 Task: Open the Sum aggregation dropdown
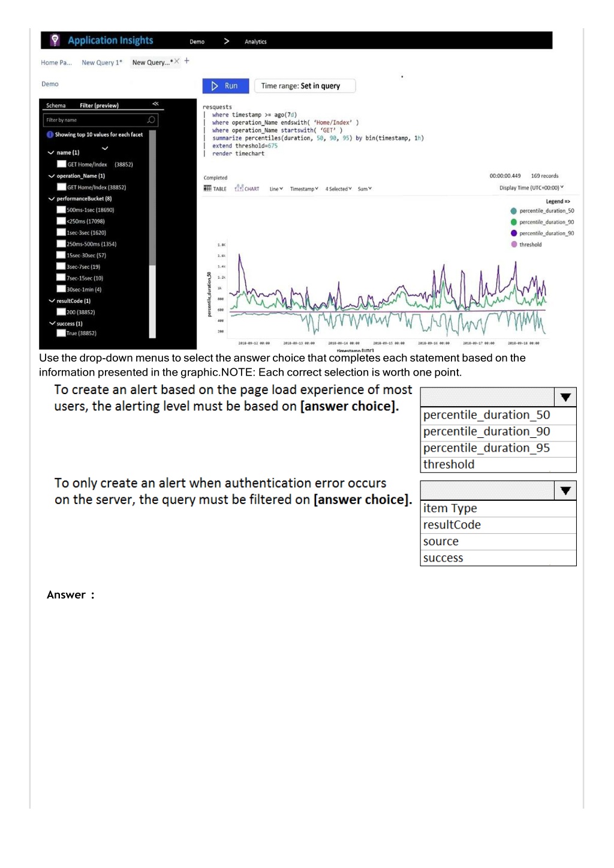[365, 189]
